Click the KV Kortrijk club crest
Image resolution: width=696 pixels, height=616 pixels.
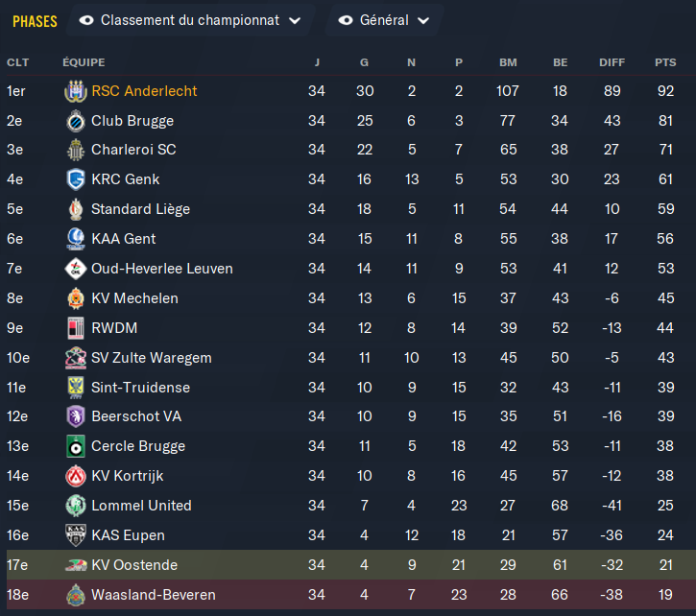click(x=74, y=476)
